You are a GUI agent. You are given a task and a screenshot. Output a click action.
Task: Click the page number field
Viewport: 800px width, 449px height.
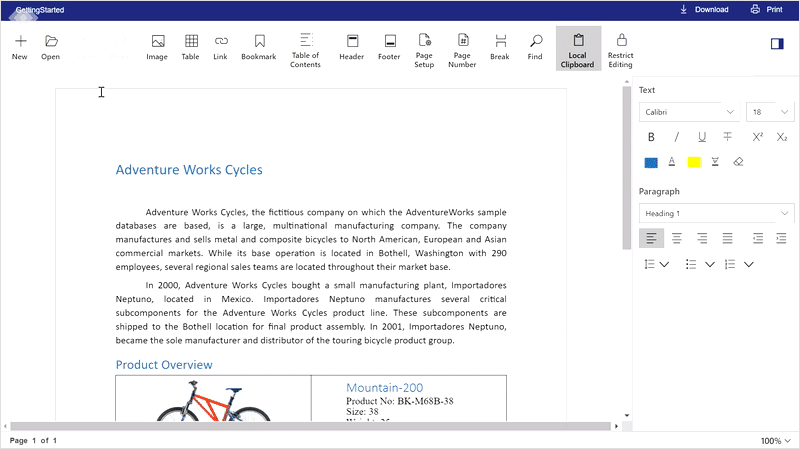tap(35, 441)
